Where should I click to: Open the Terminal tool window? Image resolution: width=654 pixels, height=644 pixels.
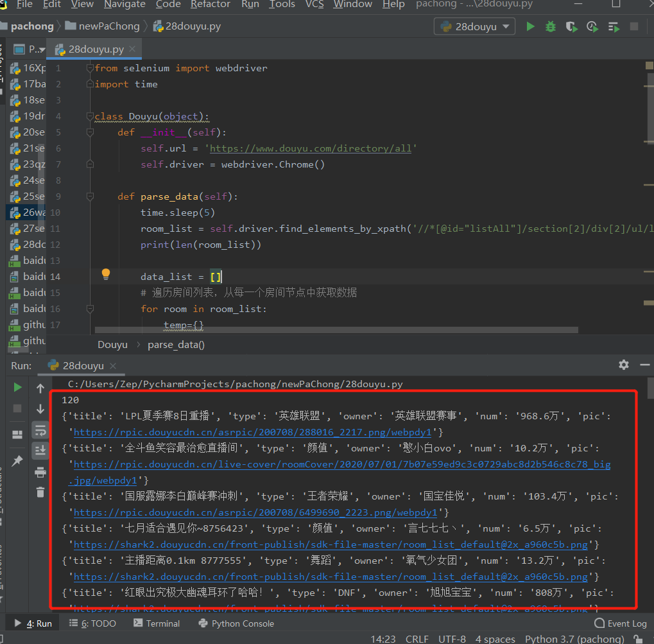click(157, 623)
